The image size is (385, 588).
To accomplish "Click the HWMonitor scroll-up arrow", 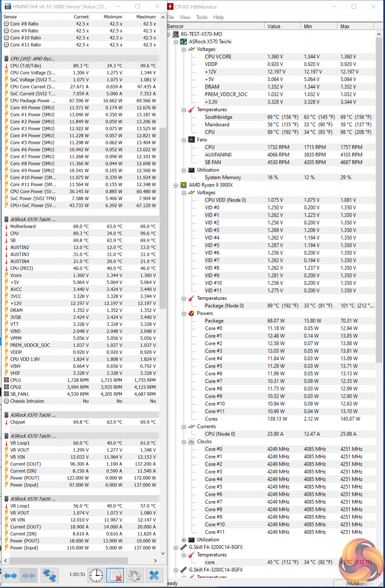I will [x=379, y=34].
